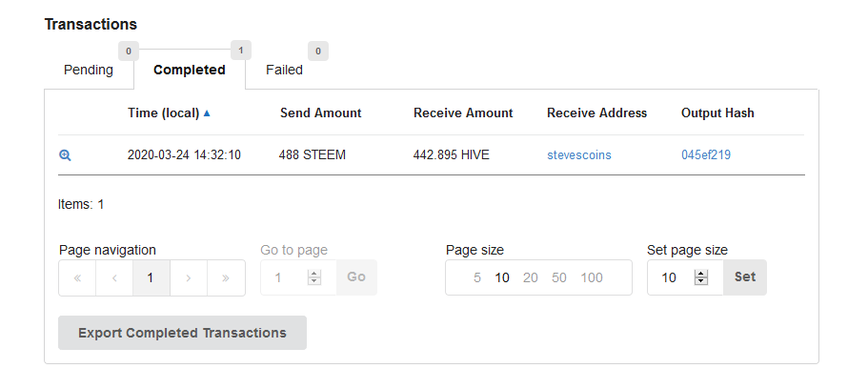Click the Items: 1 count text
868x389 pixels.
point(81,204)
